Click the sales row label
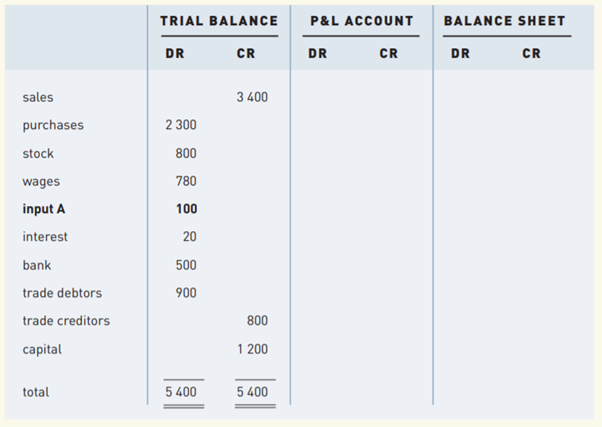This screenshot has width=602, height=427. (x=38, y=98)
